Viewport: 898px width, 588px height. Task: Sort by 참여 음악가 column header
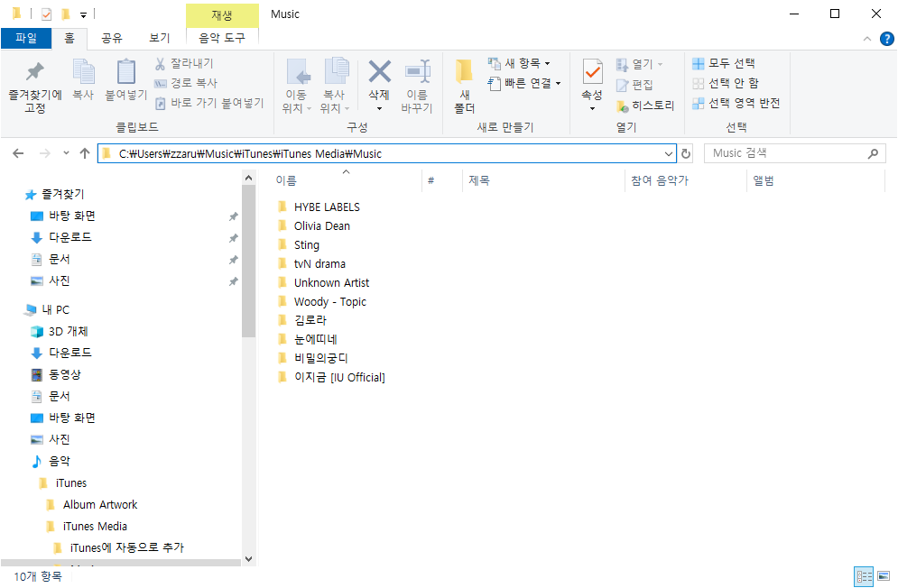click(686, 181)
